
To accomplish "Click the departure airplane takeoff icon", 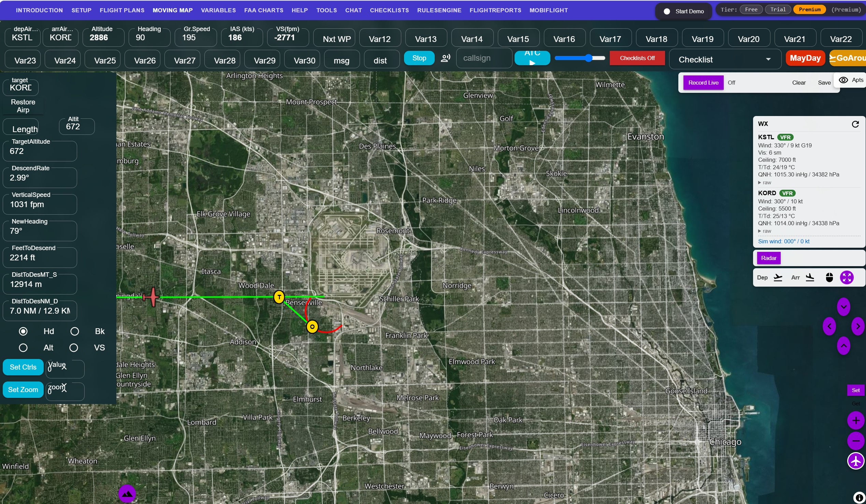I will click(778, 278).
